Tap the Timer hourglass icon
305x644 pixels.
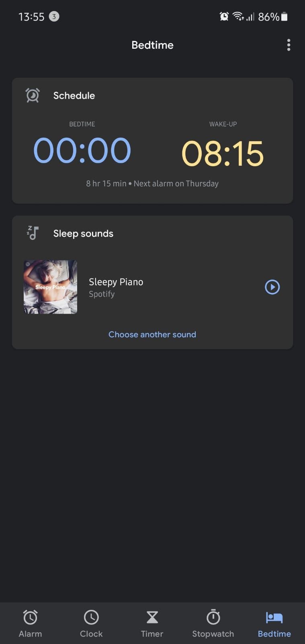(x=152, y=617)
